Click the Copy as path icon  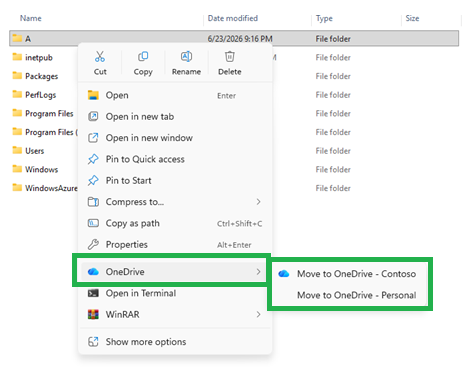click(93, 223)
